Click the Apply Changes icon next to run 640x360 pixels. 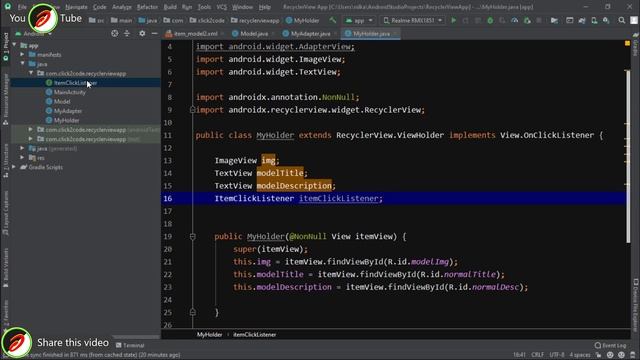tap(465, 20)
